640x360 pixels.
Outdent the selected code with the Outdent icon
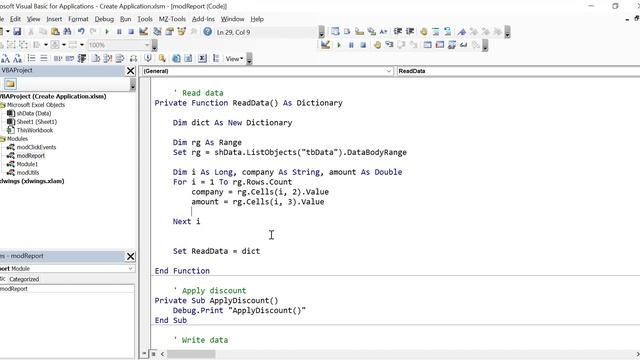tap(410, 31)
